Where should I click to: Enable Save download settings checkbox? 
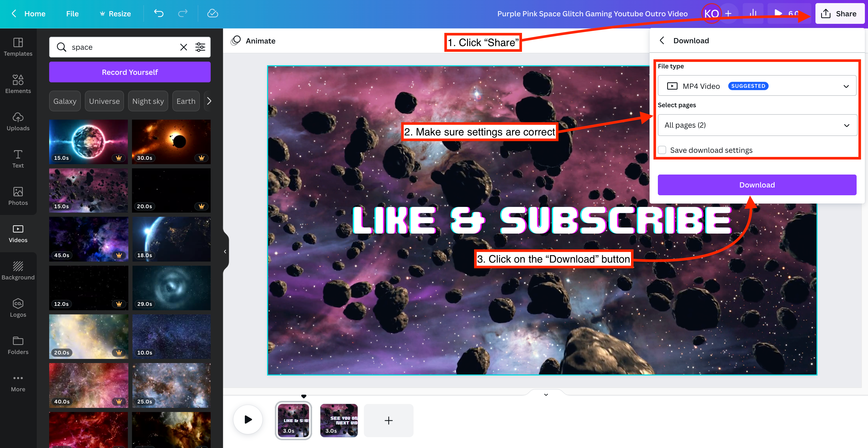[x=662, y=150]
